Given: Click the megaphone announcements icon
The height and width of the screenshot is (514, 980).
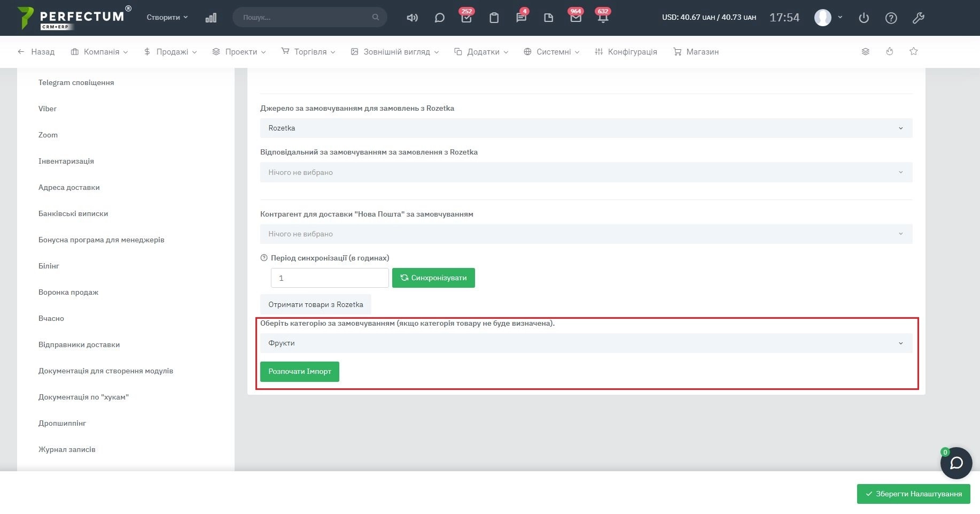Looking at the screenshot, I should 412,18.
